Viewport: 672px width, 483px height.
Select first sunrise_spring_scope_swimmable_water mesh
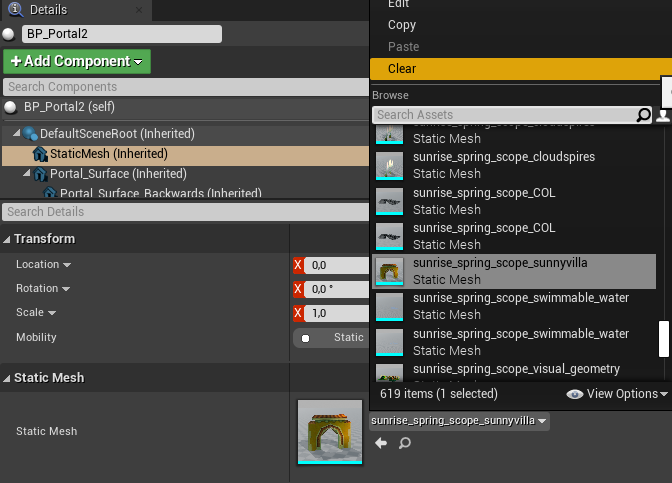[514, 306]
